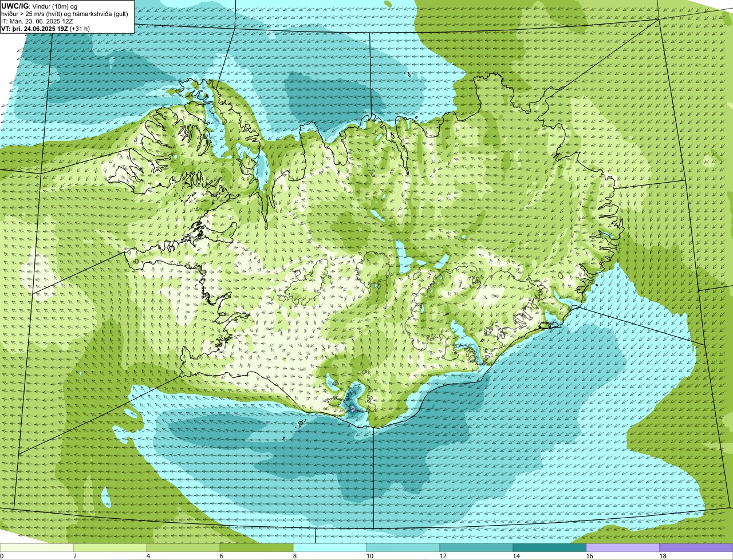Viewport: 733px width, 560px height.
Task: Click the 'UWC/IG: Vindur (10m) og' title line
Action: 40,6
